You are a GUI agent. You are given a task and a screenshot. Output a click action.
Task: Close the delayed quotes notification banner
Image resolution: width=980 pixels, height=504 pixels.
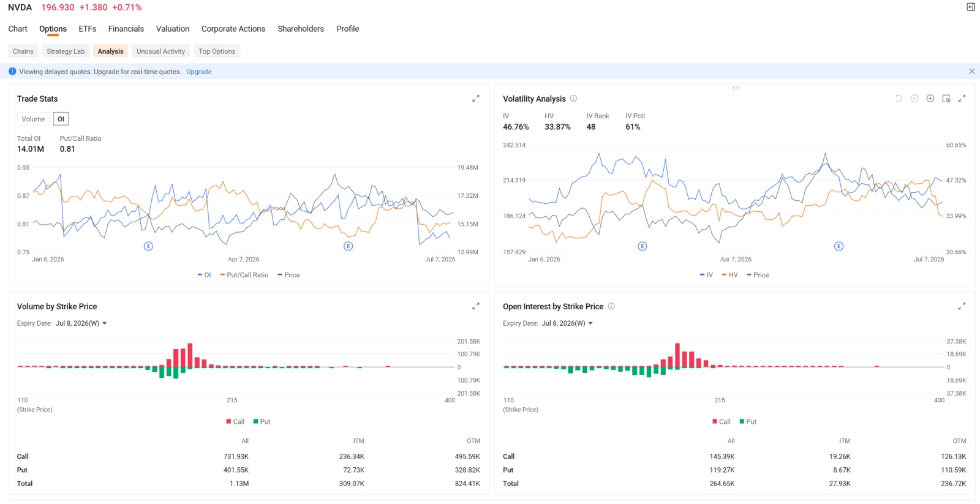coord(972,72)
